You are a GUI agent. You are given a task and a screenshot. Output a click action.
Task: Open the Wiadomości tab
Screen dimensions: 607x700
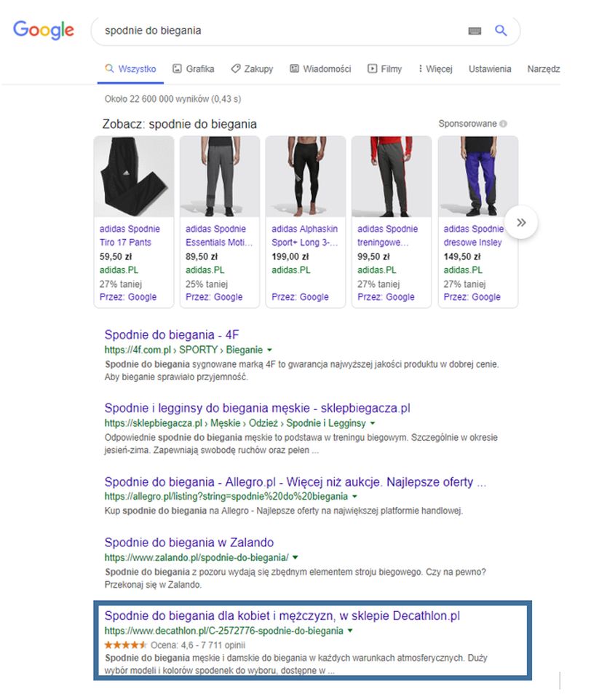pyautogui.click(x=320, y=69)
